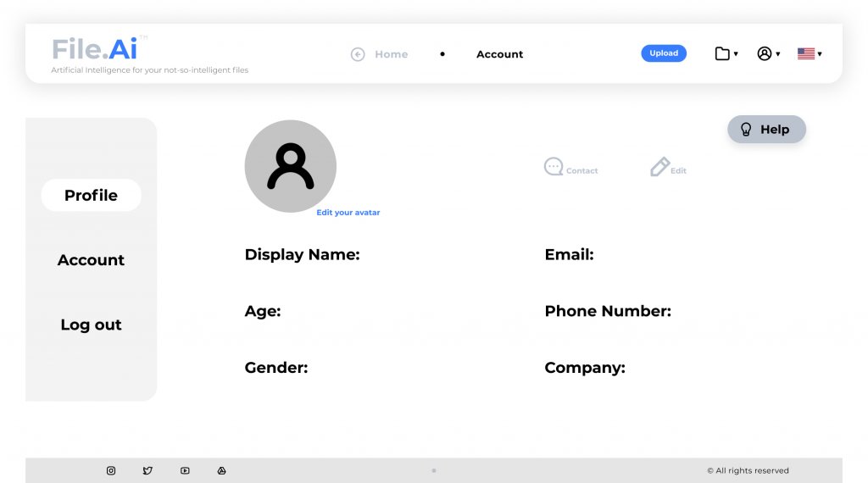Click the back arrow icon beside Home

pos(358,54)
